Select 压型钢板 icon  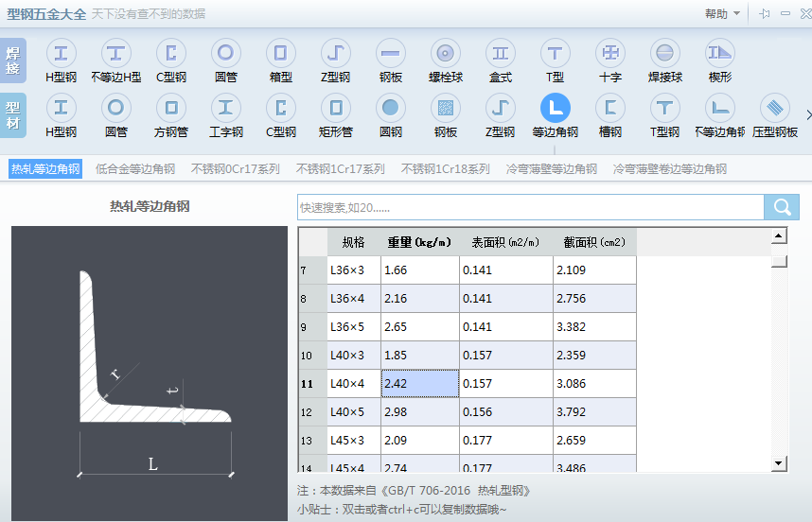775,108
